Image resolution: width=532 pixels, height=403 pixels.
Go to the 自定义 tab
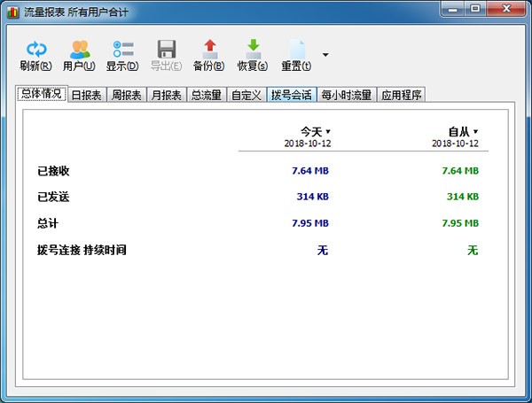coord(246,95)
